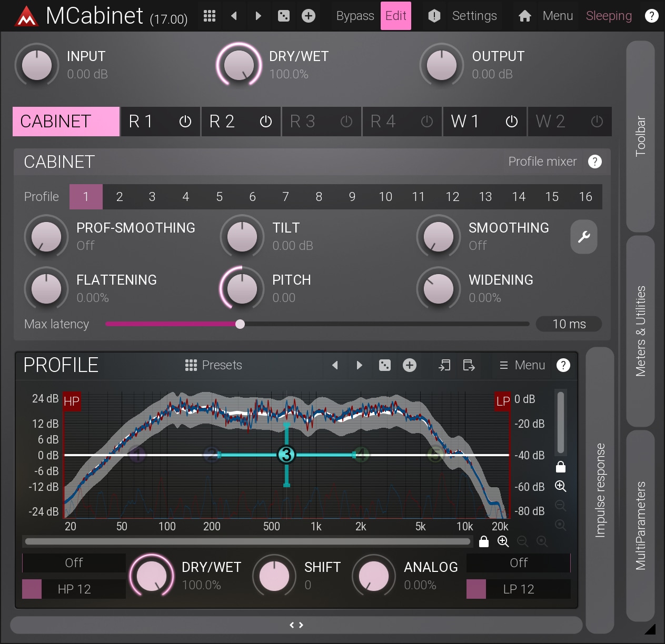Open the Profile panel Menu
The height and width of the screenshot is (644, 665).
click(x=522, y=365)
